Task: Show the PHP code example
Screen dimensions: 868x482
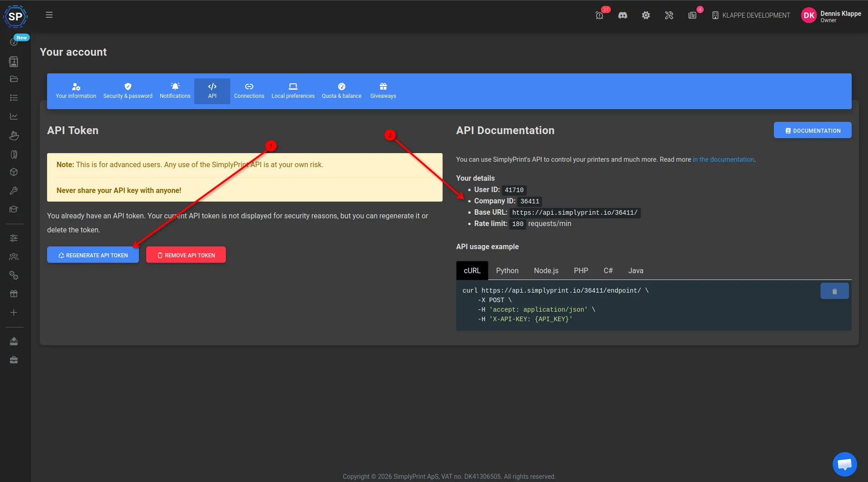Action: 581,270
